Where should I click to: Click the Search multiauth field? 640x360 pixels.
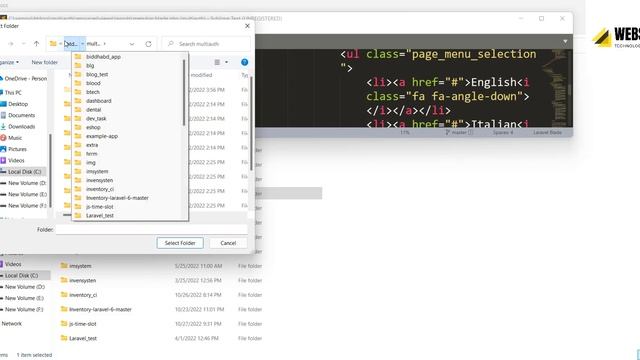point(206,44)
